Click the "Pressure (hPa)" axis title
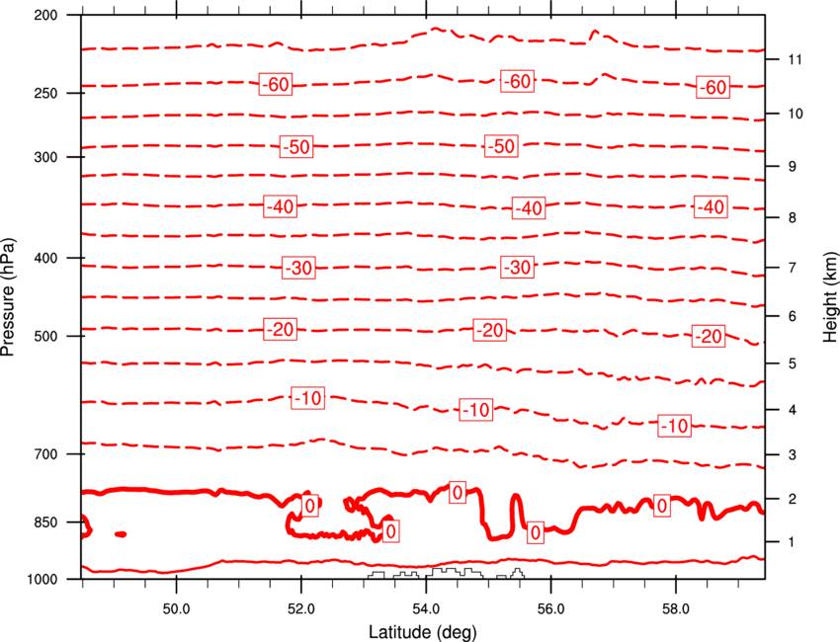The width and height of the screenshot is (840, 642). [8, 296]
